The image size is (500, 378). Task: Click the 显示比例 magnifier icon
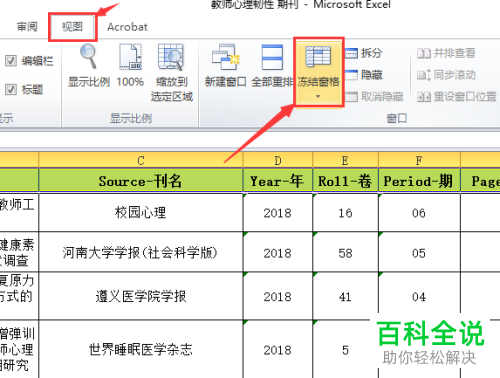click(89, 57)
